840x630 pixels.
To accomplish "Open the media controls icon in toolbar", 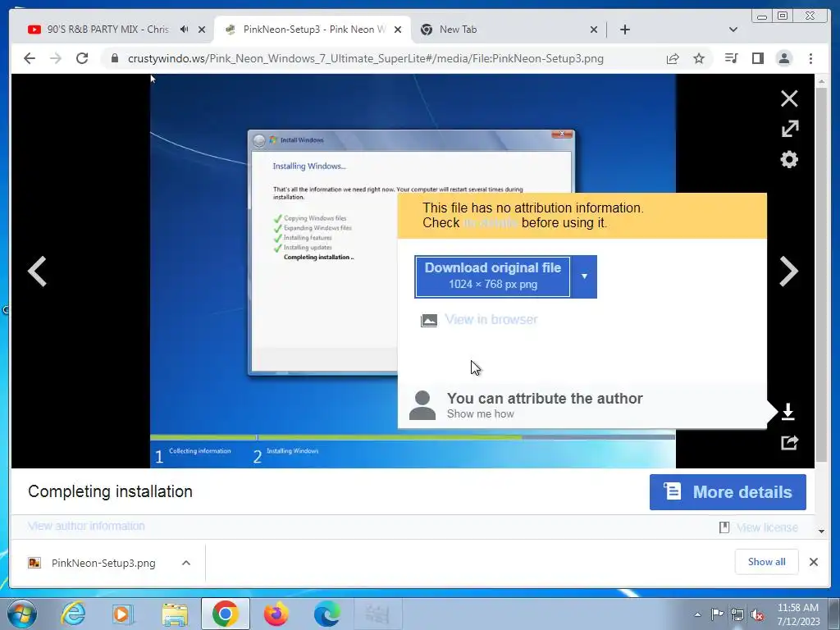I will [731, 58].
